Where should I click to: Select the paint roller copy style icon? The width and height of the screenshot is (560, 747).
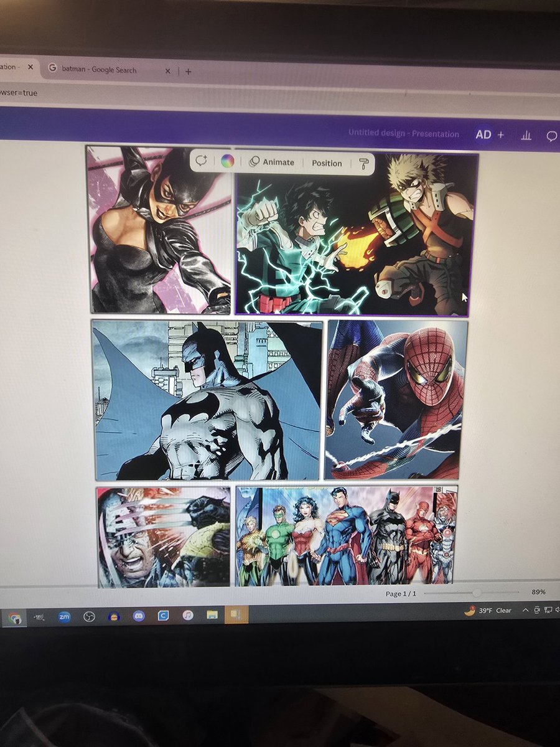(x=364, y=164)
